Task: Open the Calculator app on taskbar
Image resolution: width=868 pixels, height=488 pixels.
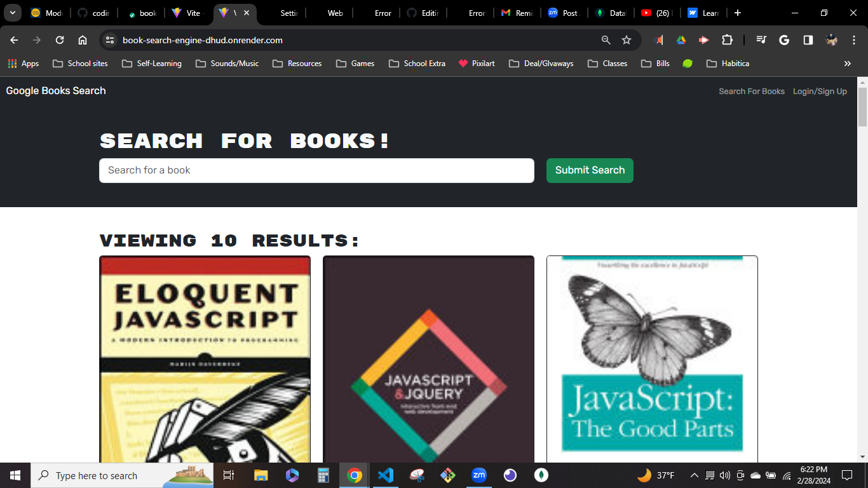Action: click(x=323, y=475)
